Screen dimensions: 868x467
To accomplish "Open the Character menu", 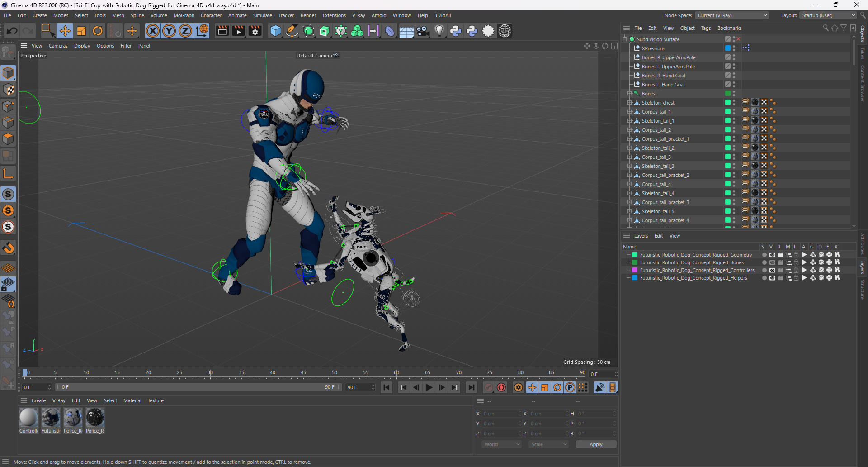I will coord(211,15).
